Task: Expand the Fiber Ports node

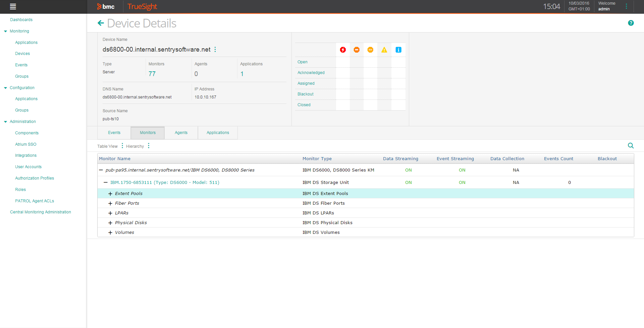Action: pos(110,203)
